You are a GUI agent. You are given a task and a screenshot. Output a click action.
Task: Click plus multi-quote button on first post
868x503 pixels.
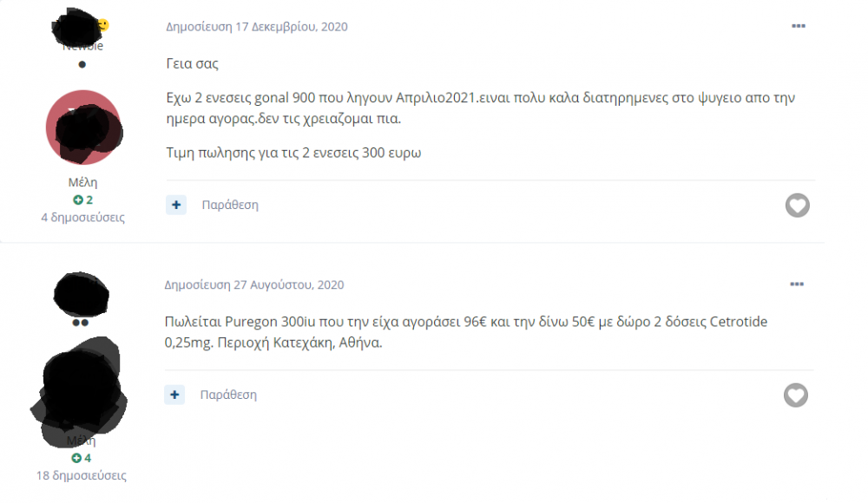[x=176, y=205]
